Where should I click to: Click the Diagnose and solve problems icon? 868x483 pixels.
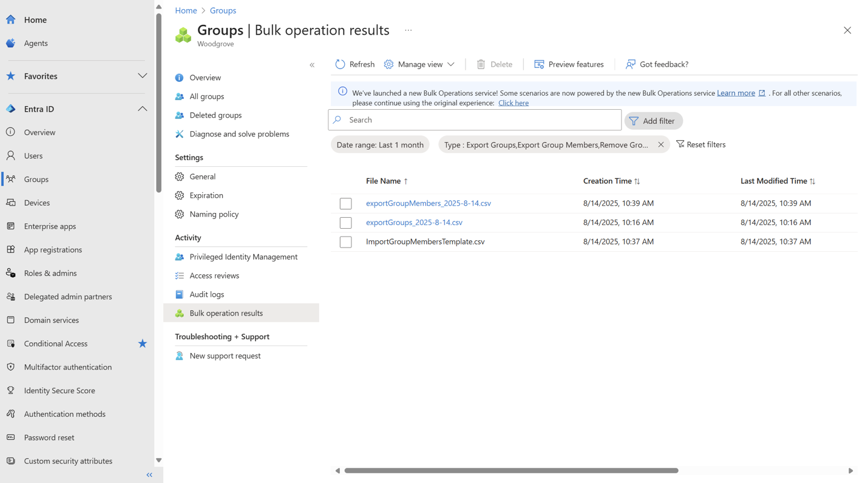[x=180, y=134]
